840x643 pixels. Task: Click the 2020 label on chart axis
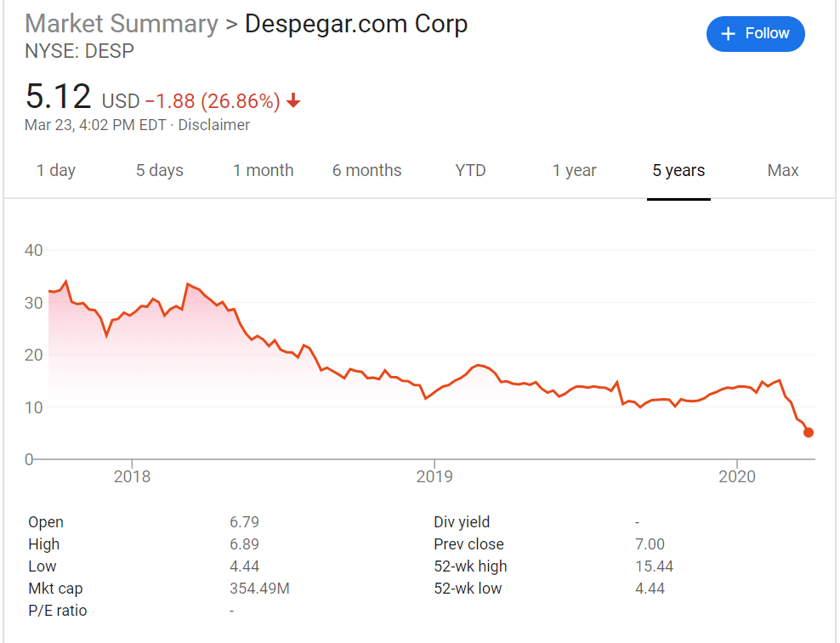[x=737, y=476]
